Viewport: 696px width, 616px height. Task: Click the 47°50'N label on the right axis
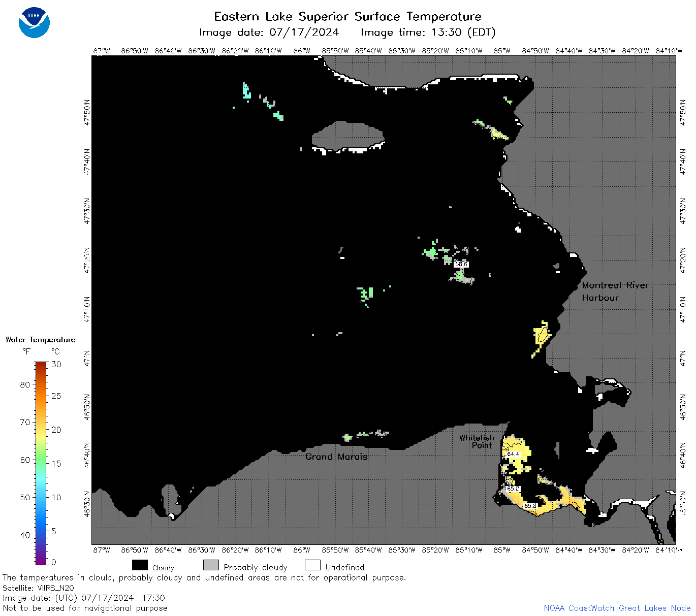click(683, 112)
